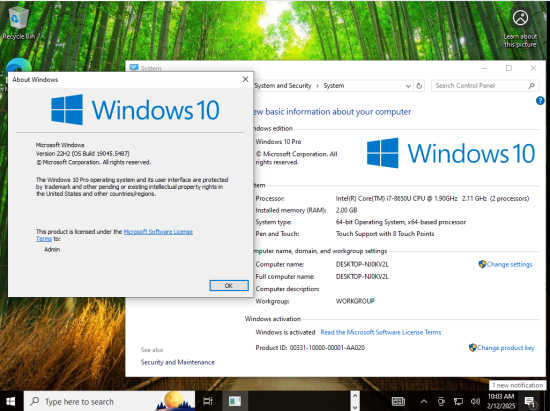Go to System and Security breadcrumb
Image resolution: width=550 pixels, height=411 pixels.
tap(283, 86)
